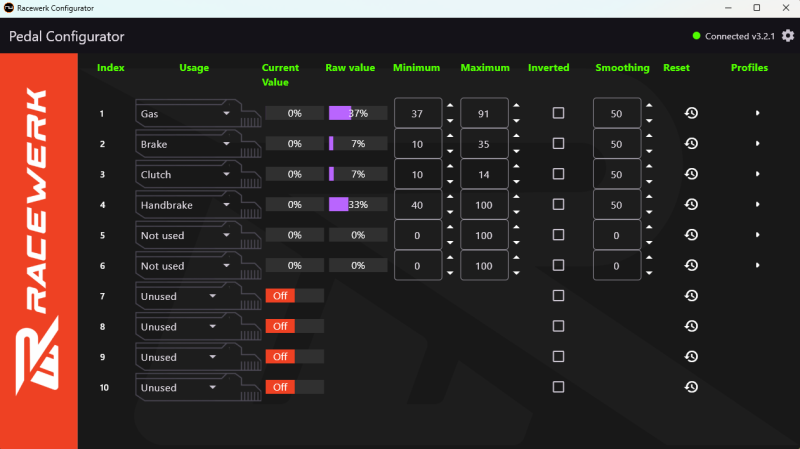Toggle Inverted checkbox for Handbrake
Viewport: 800px width, 449px height.
(x=558, y=205)
